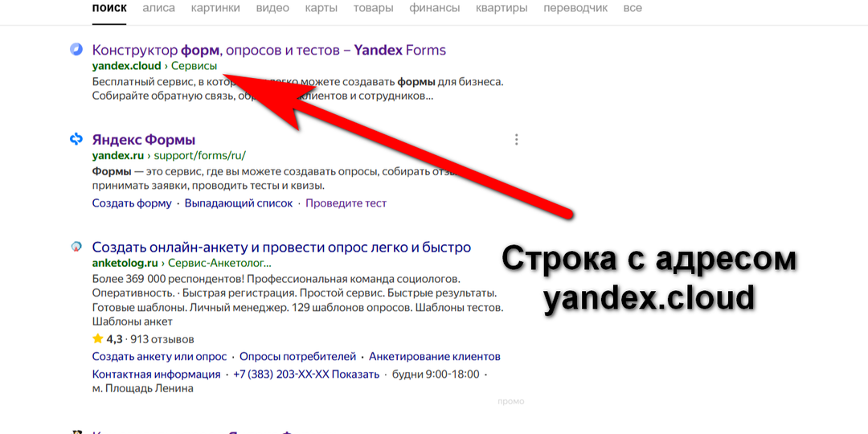Open the Контактная информация link
Image resolution: width=868 pixels, height=434 pixels.
pos(156,375)
